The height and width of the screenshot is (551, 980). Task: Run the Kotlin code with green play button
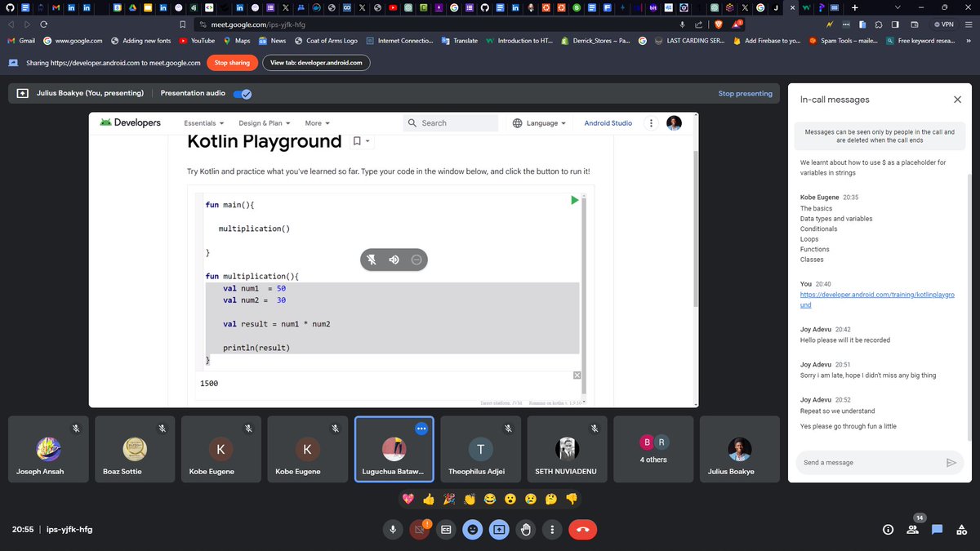click(x=574, y=200)
